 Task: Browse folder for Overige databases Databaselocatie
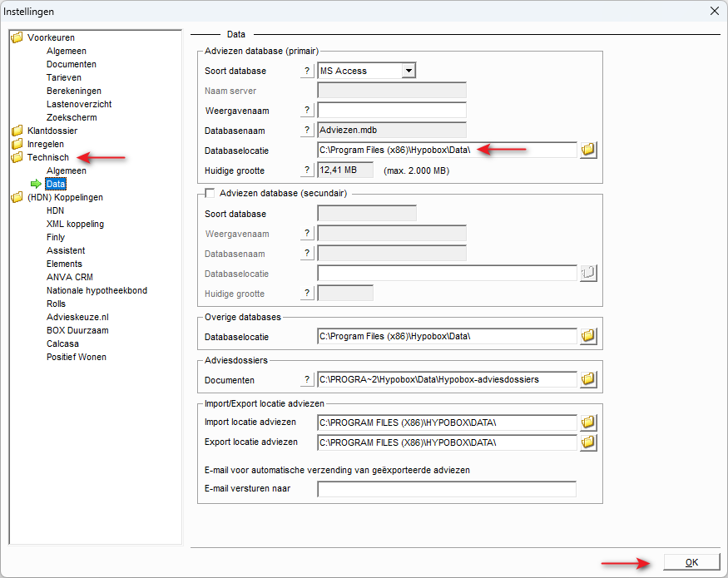(588, 336)
